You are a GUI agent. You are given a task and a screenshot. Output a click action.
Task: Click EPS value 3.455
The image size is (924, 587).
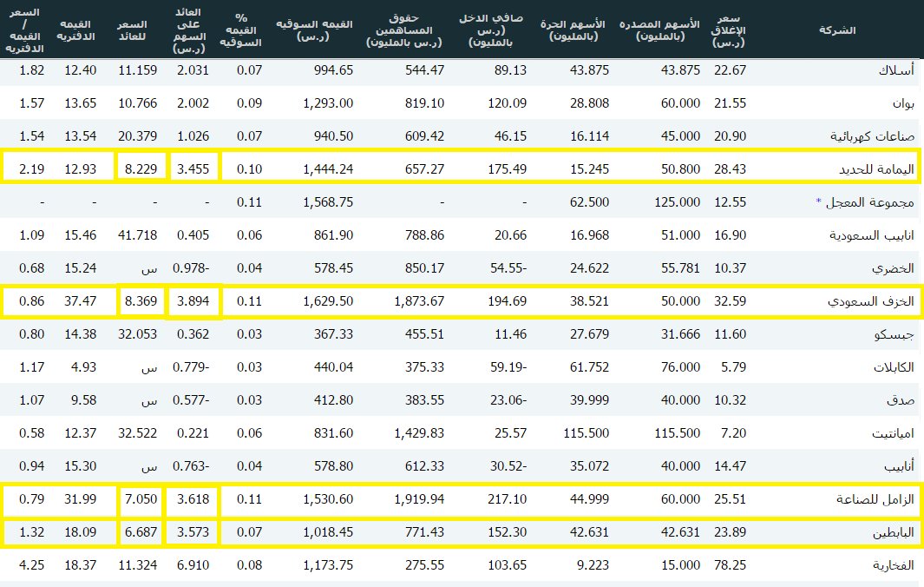(193, 169)
